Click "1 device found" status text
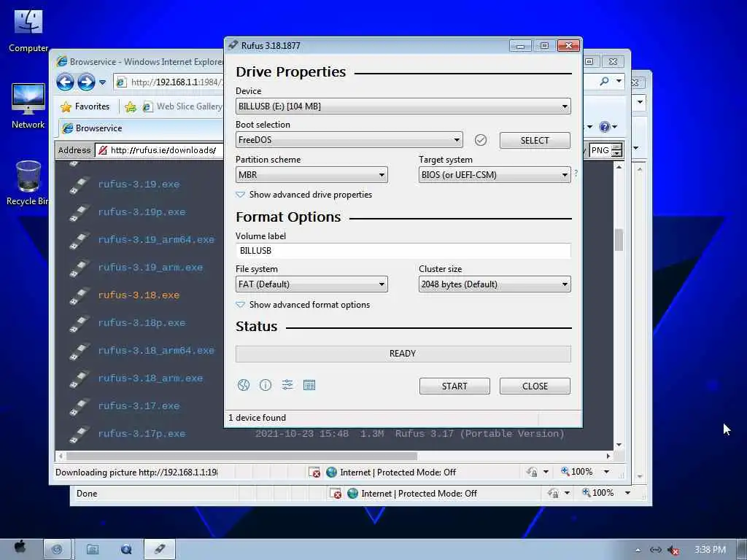 click(258, 418)
